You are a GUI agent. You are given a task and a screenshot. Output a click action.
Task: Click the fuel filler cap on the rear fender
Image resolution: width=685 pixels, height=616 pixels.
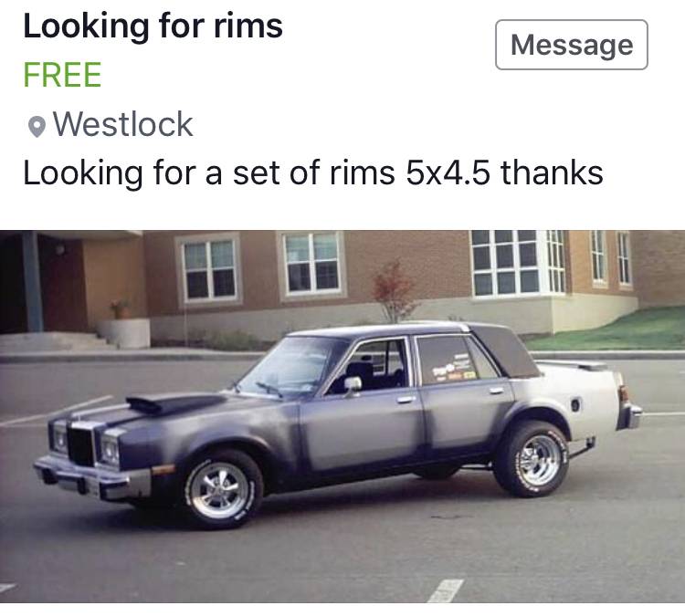pyautogui.click(x=575, y=405)
